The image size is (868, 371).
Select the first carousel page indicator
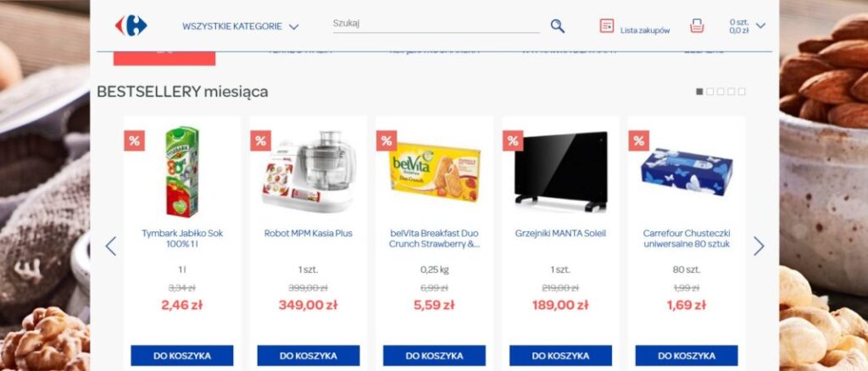699,91
